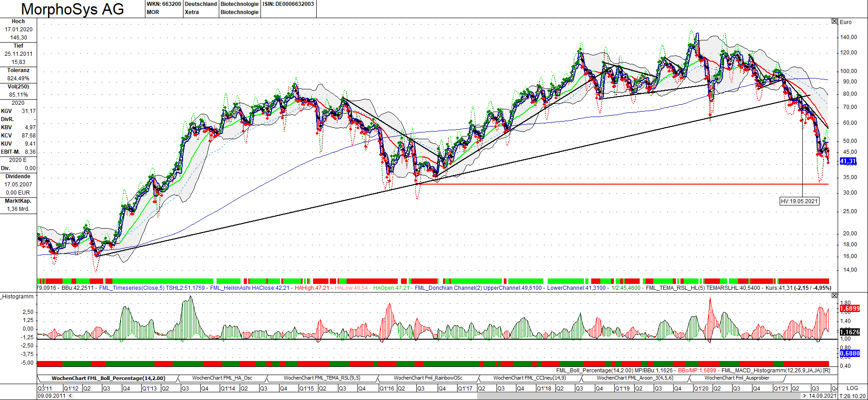Click the red 1,6899 indicator value tag
Image resolution: width=868 pixels, height=400 pixels.
(849, 309)
